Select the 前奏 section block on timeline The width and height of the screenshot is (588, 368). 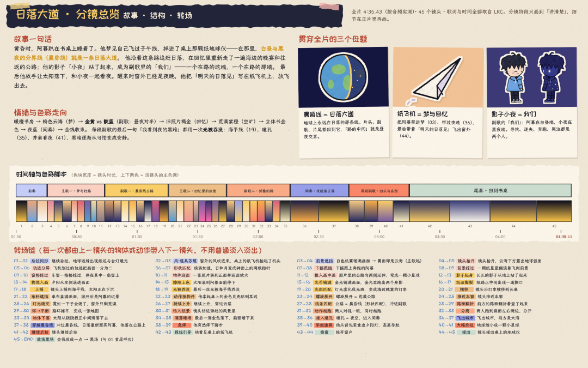(x=32, y=191)
